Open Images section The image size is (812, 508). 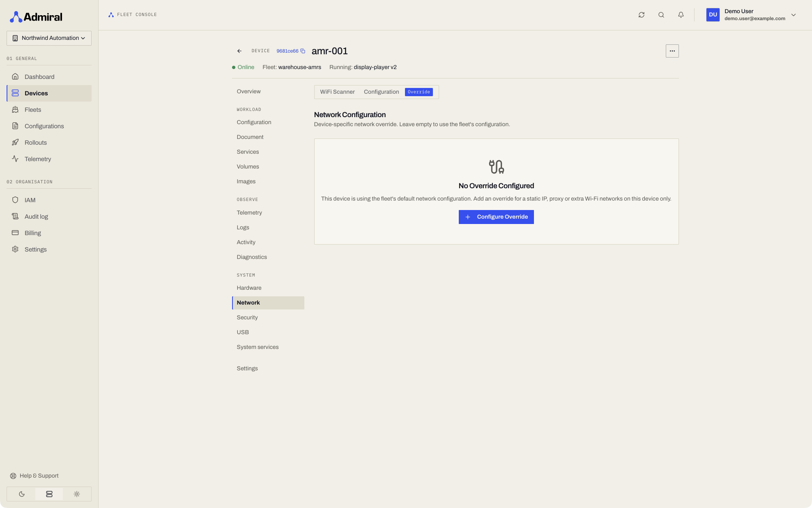[268, 182]
